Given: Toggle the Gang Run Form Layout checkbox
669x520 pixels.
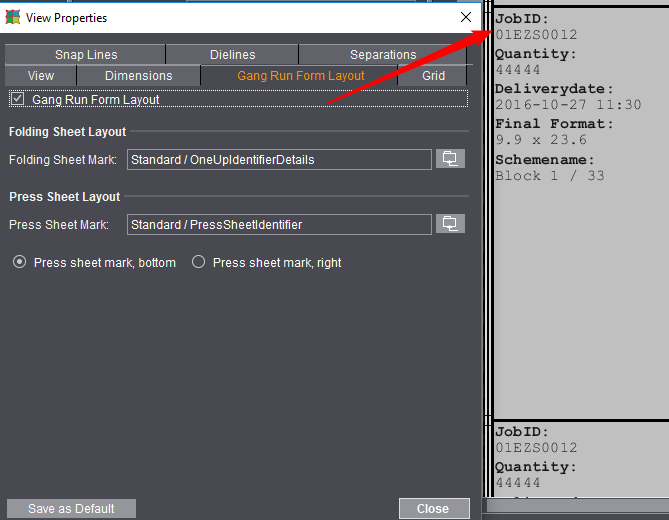Looking at the screenshot, I should 18,99.
